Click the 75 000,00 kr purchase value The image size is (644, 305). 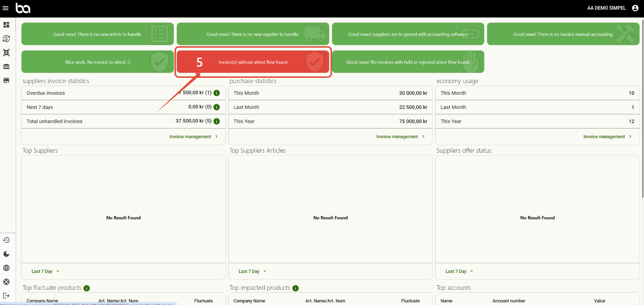click(413, 121)
